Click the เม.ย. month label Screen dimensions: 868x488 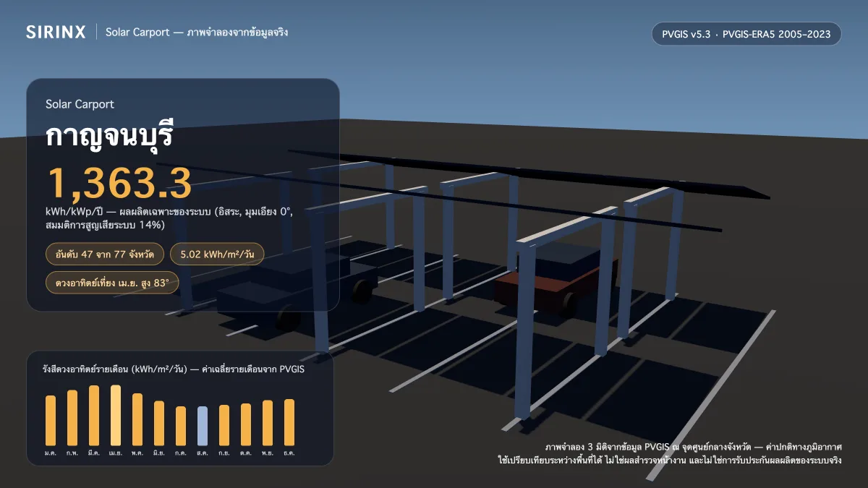(x=116, y=453)
